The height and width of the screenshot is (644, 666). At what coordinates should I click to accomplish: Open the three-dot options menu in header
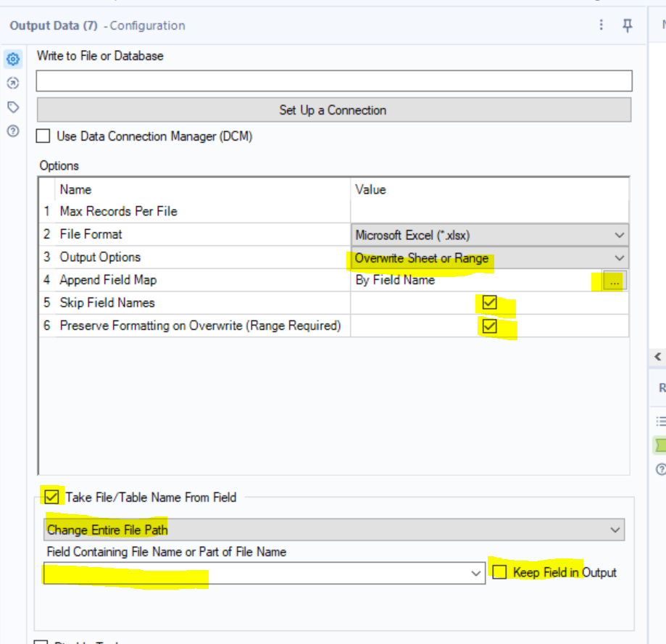click(x=602, y=25)
